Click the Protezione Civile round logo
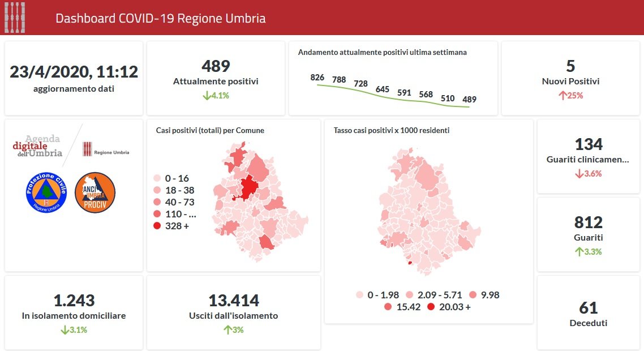The height and width of the screenshot is (351, 644). tap(47, 192)
